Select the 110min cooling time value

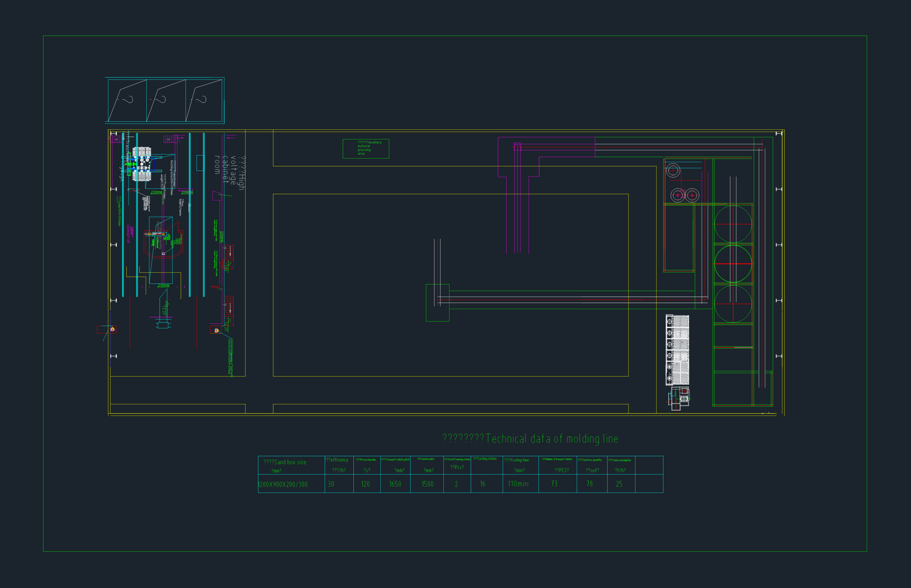click(x=518, y=484)
